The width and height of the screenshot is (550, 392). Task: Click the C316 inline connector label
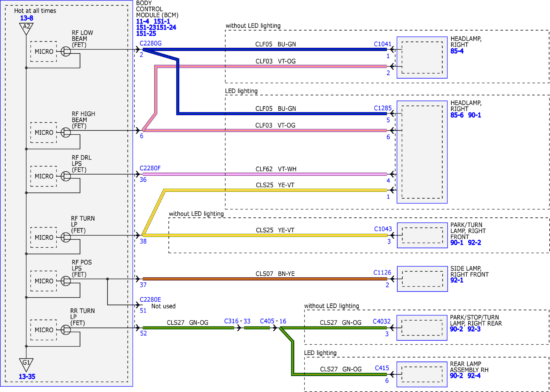coord(231,321)
